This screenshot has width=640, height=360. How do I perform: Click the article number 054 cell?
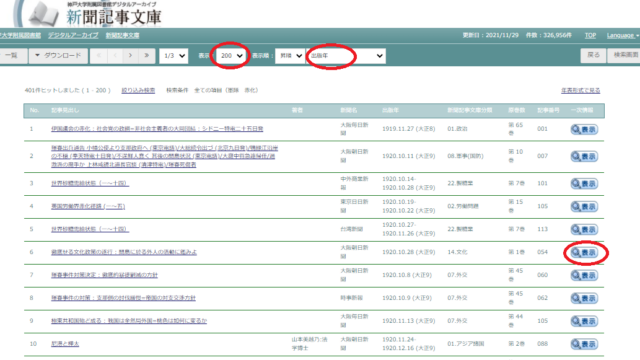pos(542,252)
